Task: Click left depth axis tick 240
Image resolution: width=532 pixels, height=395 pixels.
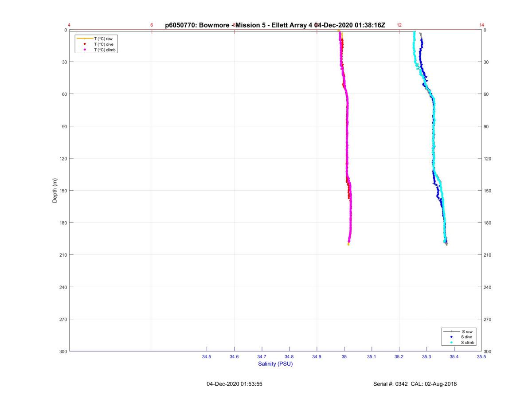Action: [63, 287]
